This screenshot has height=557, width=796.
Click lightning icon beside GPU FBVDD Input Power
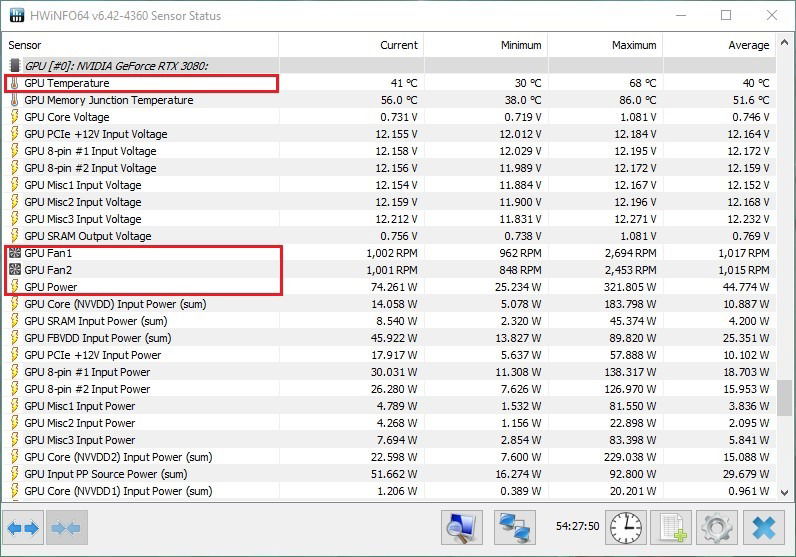tap(15, 338)
